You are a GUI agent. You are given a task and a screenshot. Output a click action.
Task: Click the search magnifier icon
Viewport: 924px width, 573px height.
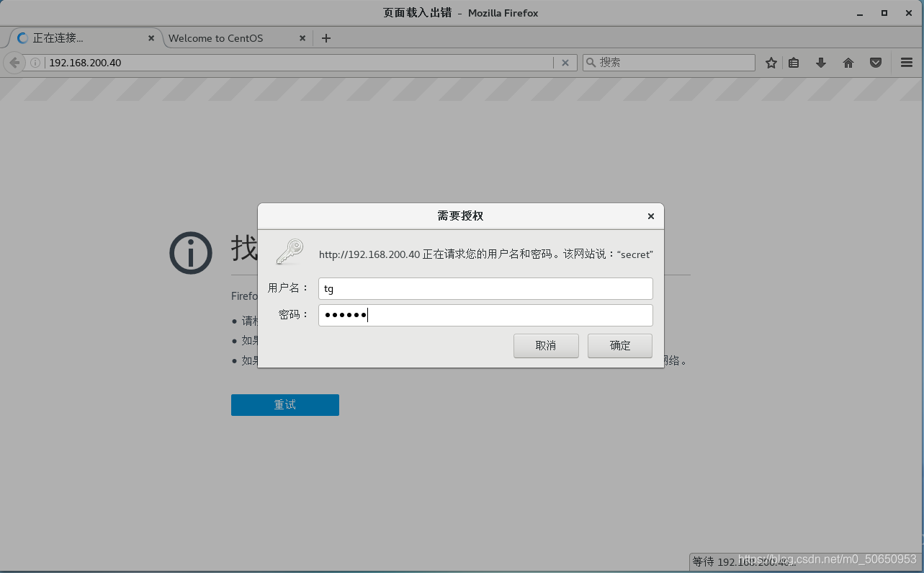click(591, 63)
